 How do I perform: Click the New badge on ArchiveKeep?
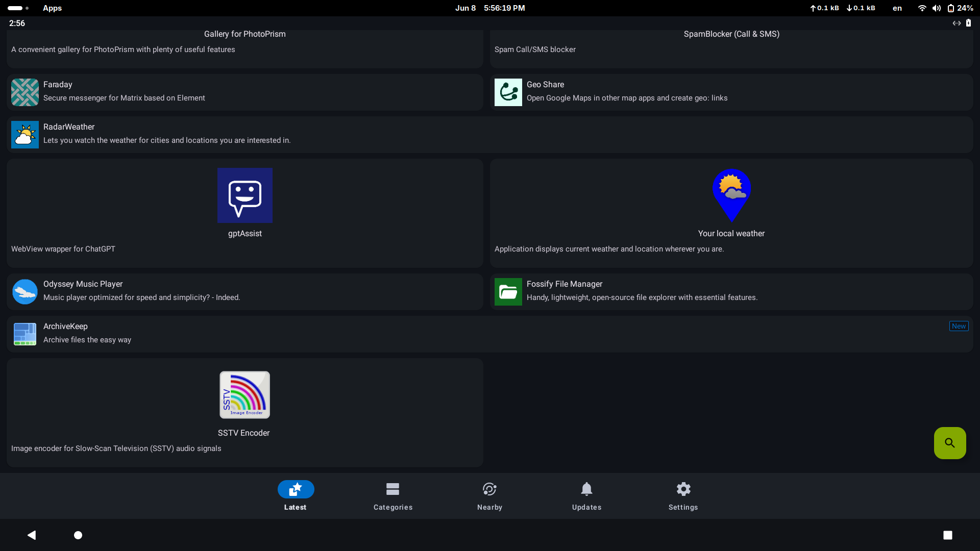(x=958, y=327)
